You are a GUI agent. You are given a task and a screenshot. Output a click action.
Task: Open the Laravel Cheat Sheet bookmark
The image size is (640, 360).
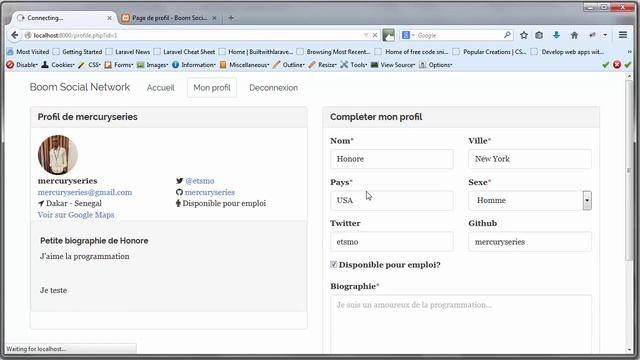(184, 52)
